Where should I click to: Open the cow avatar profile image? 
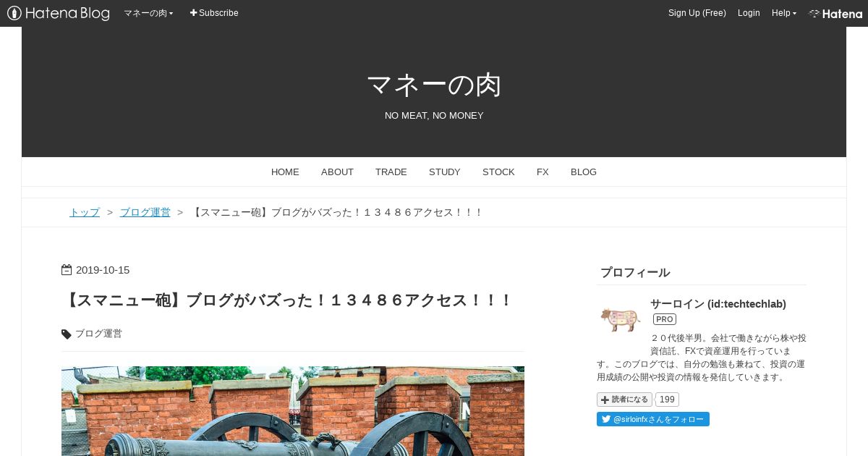620,318
